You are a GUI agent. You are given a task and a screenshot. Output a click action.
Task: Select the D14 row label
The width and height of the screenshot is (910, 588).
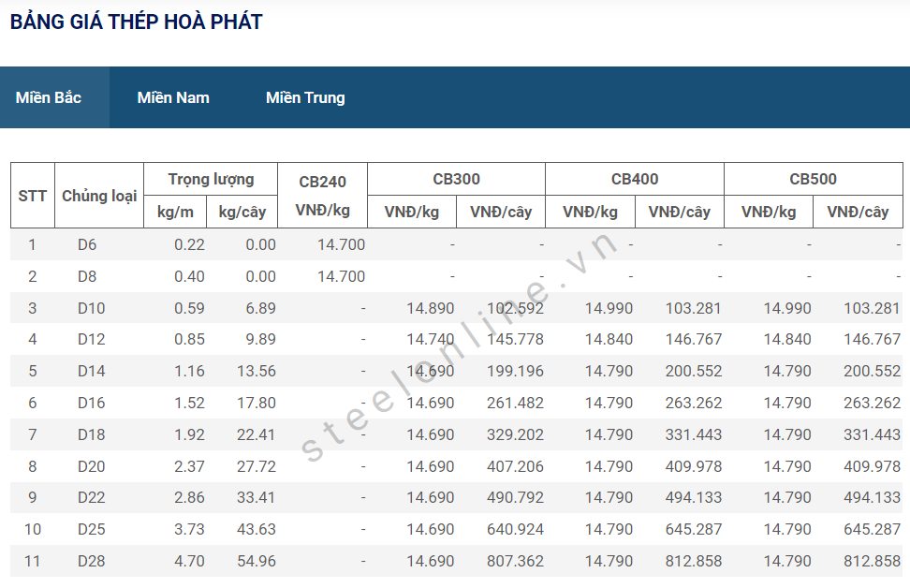[91, 371]
